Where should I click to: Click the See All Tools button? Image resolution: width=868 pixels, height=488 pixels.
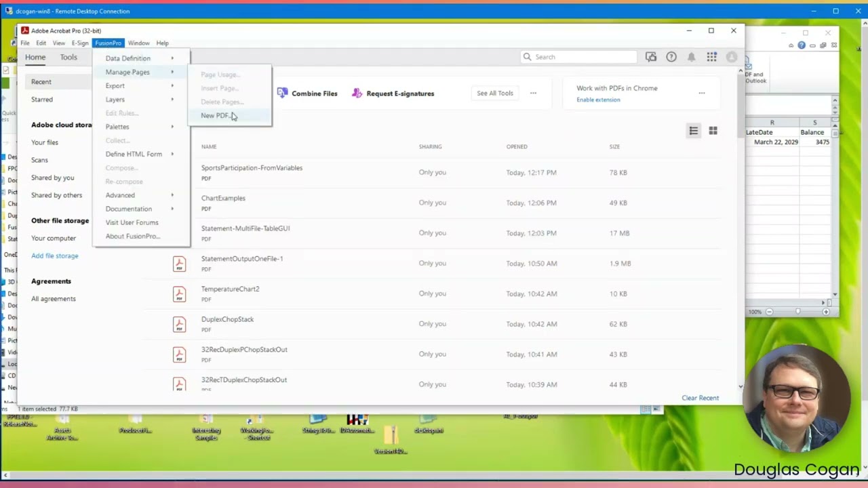pos(495,93)
